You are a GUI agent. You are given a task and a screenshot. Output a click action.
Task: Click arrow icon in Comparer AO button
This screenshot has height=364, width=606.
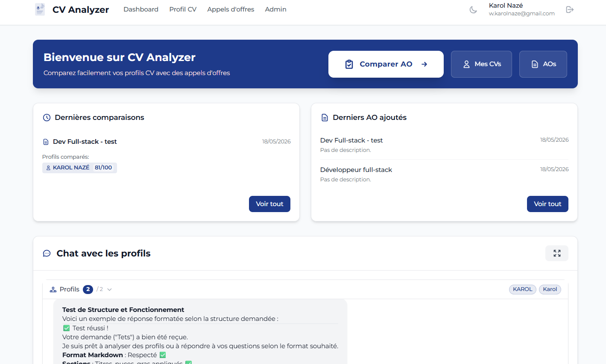pyautogui.click(x=424, y=64)
